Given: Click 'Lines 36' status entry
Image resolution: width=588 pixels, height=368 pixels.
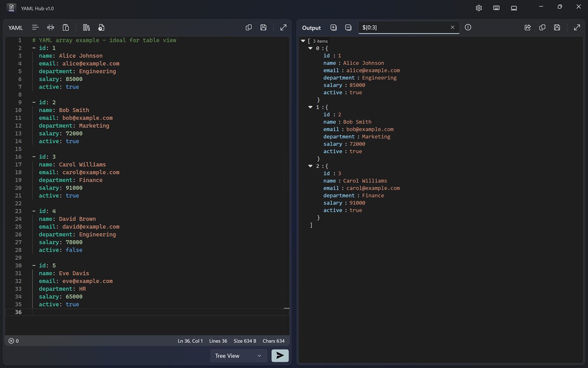Looking at the screenshot, I should pyautogui.click(x=218, y=341).
